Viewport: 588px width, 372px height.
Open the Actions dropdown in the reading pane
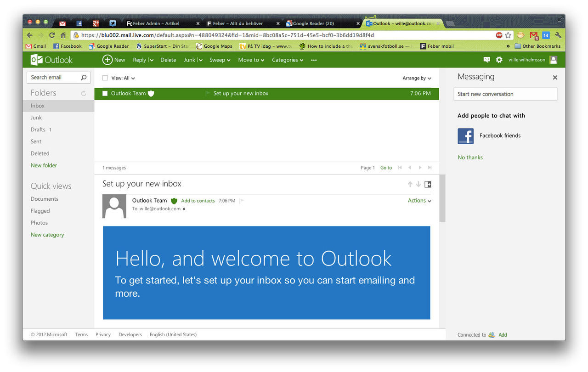point(418,201)
